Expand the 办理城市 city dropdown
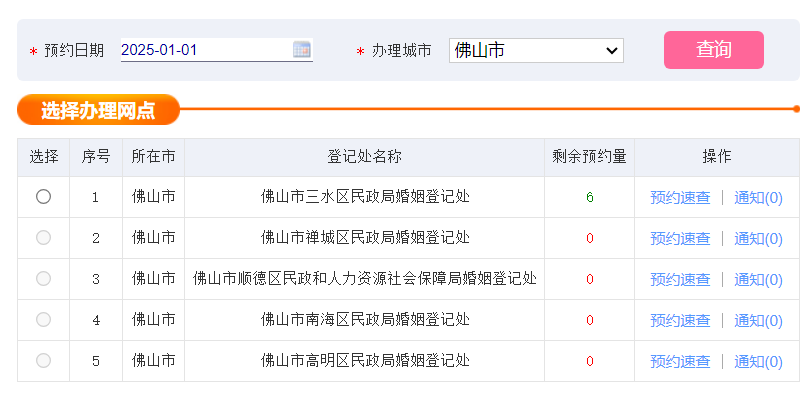The height and width of the screenshot is (400, 802). [x=536, y=50]
